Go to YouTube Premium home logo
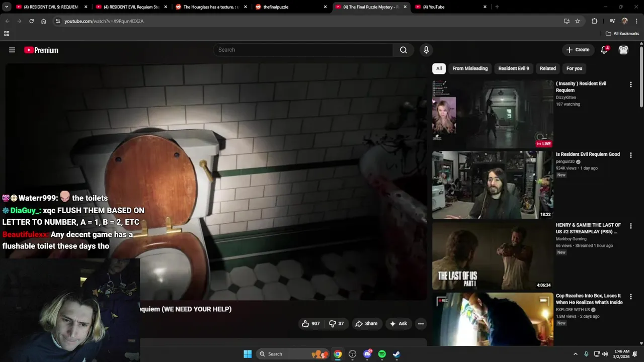The image size is (644, 362). [41, 50]
